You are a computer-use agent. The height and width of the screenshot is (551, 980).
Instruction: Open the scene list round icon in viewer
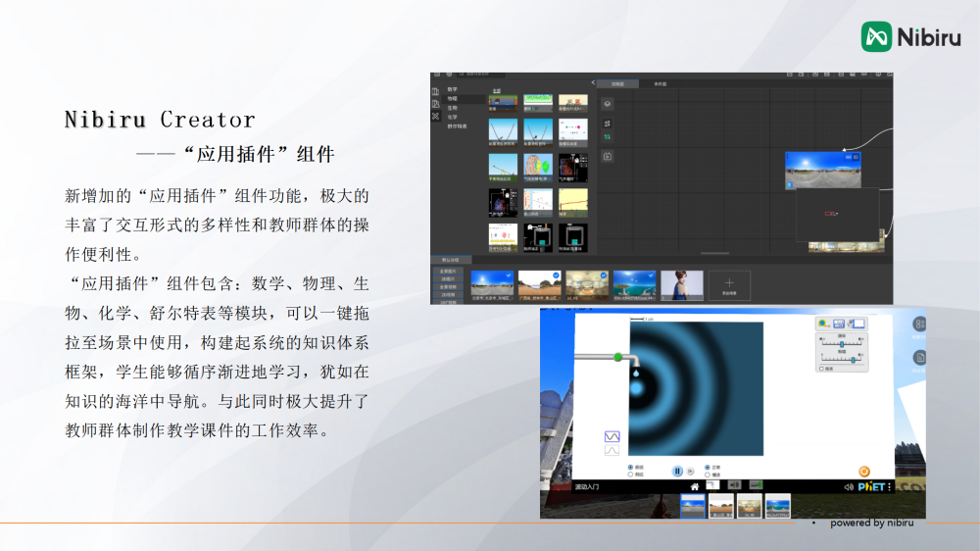[x=919, y=324]
